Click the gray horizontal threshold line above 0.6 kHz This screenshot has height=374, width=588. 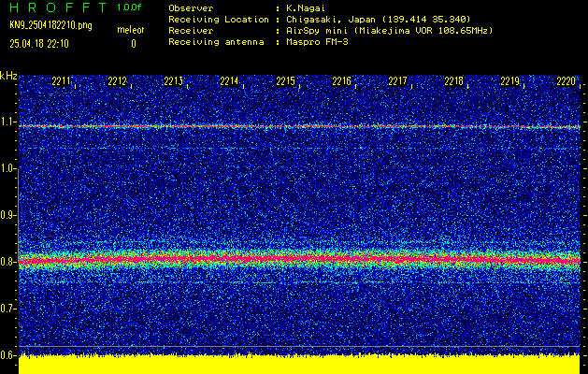click(x=299, y=346)
